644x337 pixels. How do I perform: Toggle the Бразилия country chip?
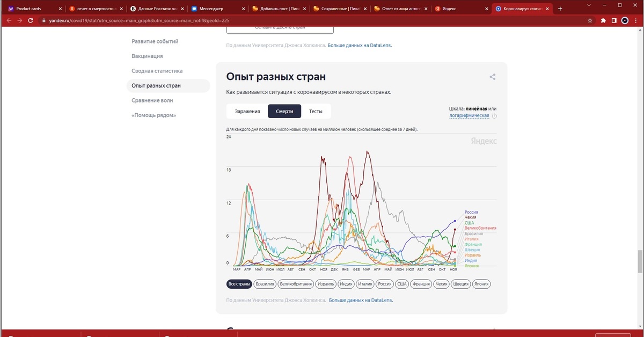(265, 284)
